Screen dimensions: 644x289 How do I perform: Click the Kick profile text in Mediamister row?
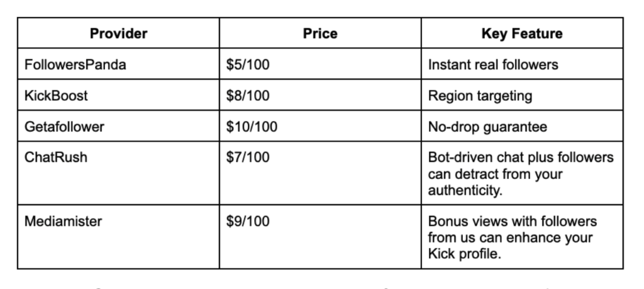[x=464, y=254]
